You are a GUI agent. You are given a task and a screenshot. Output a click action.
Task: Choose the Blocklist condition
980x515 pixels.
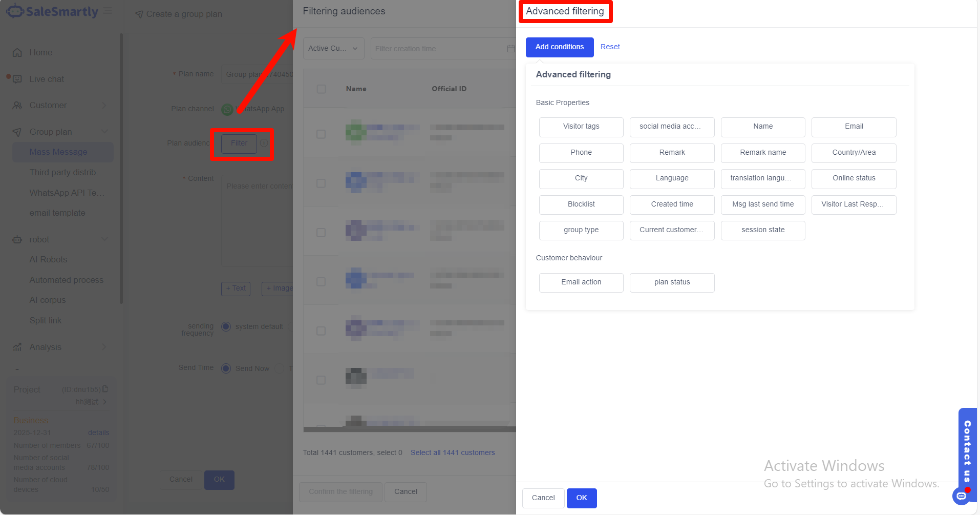point(581,205)
